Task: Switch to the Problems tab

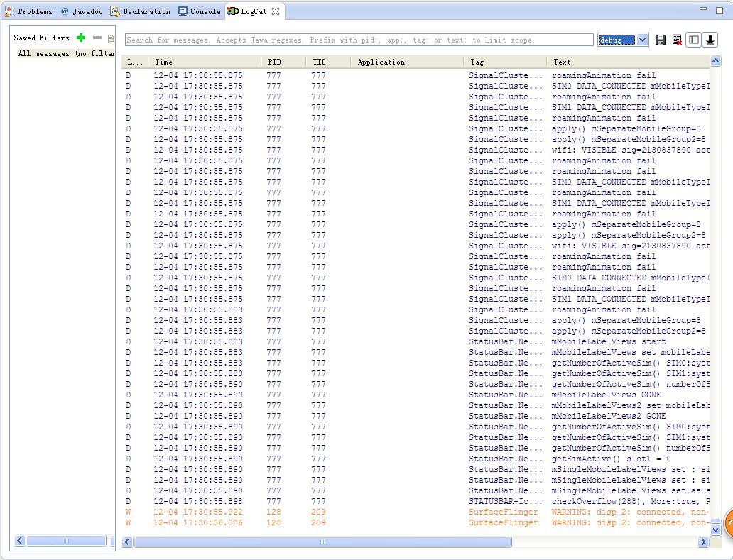Action: [x=28, y=11]
